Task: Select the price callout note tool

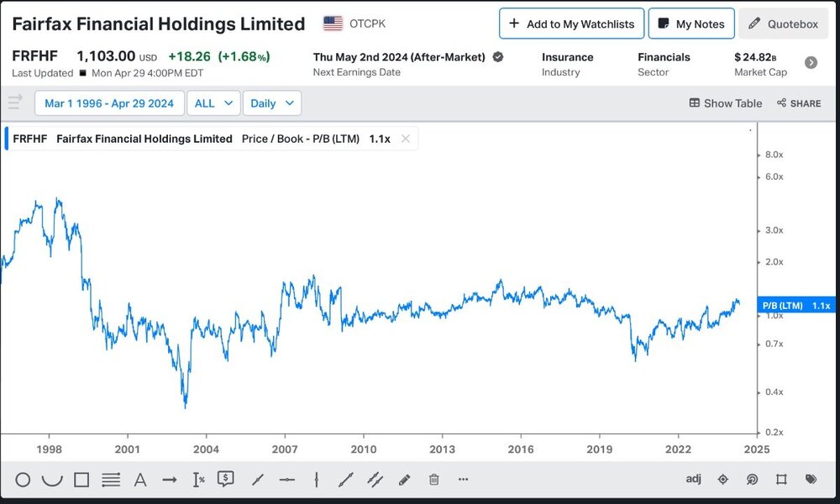Action: point(225,478)
